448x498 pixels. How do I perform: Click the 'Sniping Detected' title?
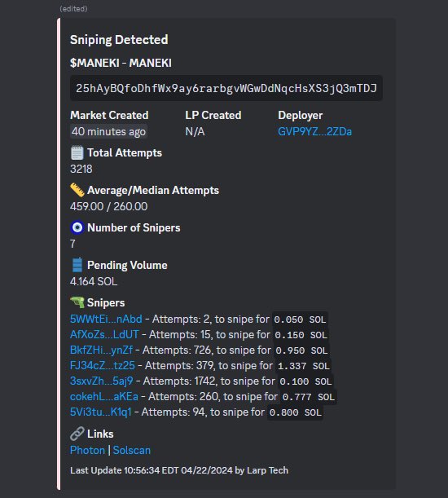click(x=119, y=40)
